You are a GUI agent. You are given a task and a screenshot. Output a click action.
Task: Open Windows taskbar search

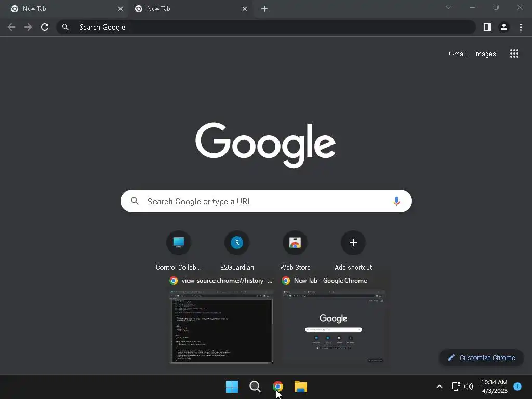pos(255,387)
